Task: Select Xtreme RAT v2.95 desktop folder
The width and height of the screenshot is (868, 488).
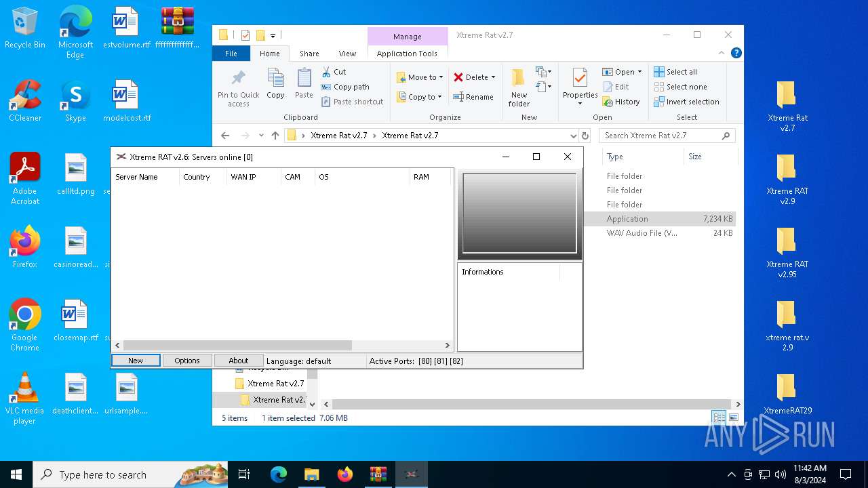Action: coord(787,253)
